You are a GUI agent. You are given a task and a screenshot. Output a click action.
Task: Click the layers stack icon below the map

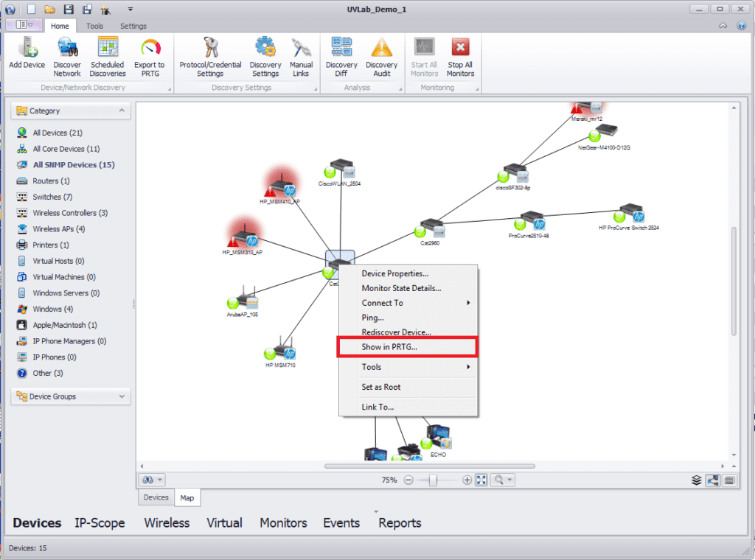696,480
